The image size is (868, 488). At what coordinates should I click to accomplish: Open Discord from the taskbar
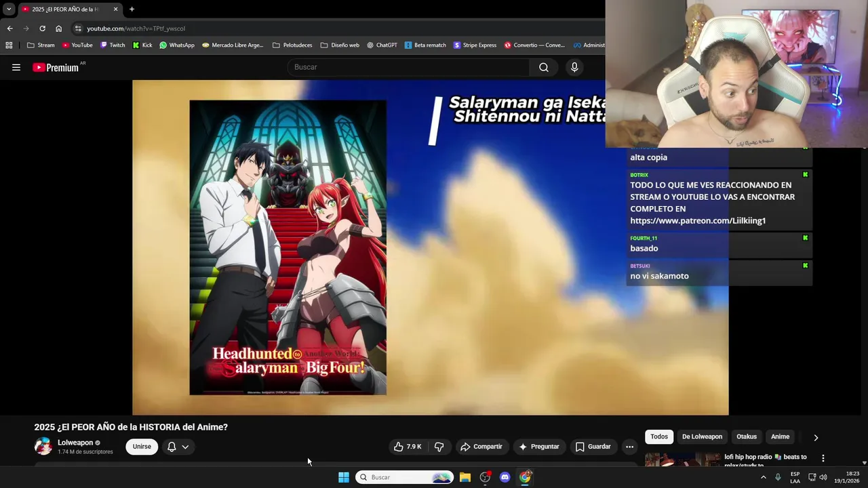point(505,477)
